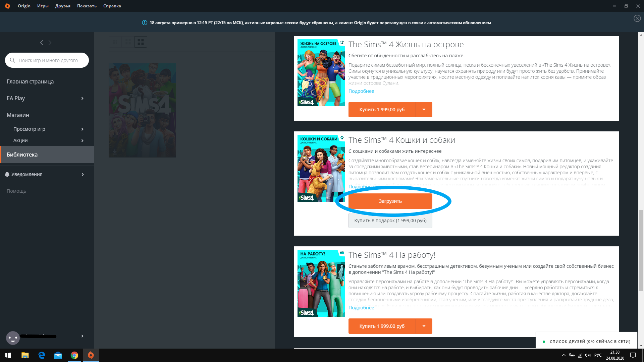Click the search field for games
The height and width of the screenshot is (362, 644).
[47, 60]
